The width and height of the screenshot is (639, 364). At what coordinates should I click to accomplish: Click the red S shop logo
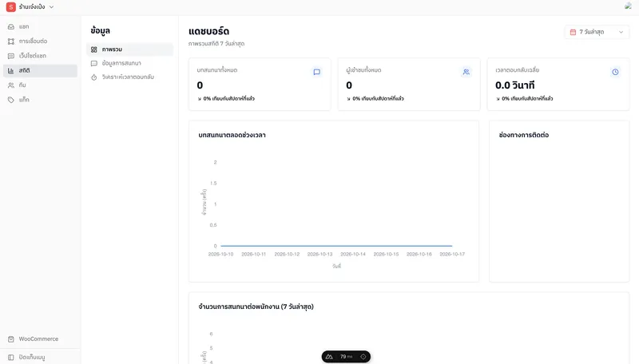11,7
